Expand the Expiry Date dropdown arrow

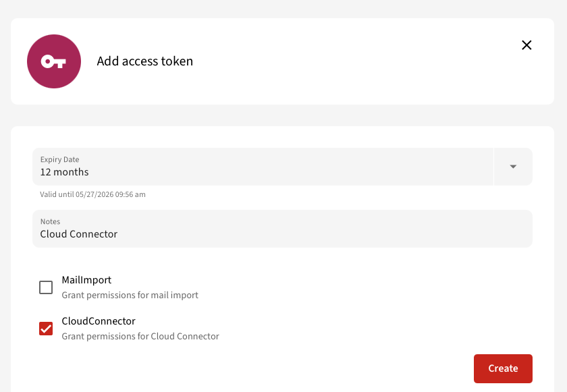tap(513, 167)
